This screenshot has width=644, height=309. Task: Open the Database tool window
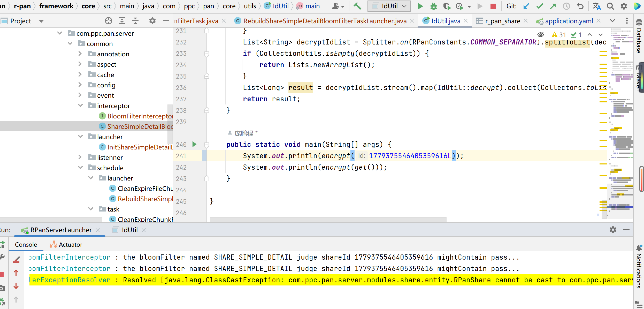(639, 37)
